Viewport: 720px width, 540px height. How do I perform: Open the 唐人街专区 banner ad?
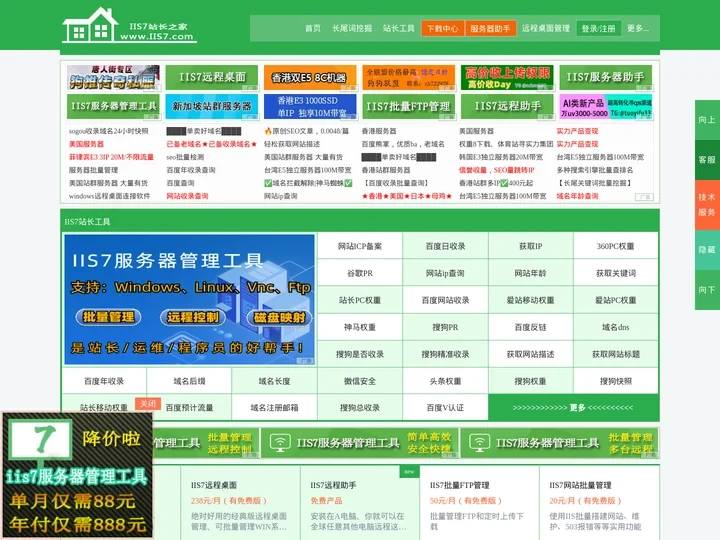113,77
